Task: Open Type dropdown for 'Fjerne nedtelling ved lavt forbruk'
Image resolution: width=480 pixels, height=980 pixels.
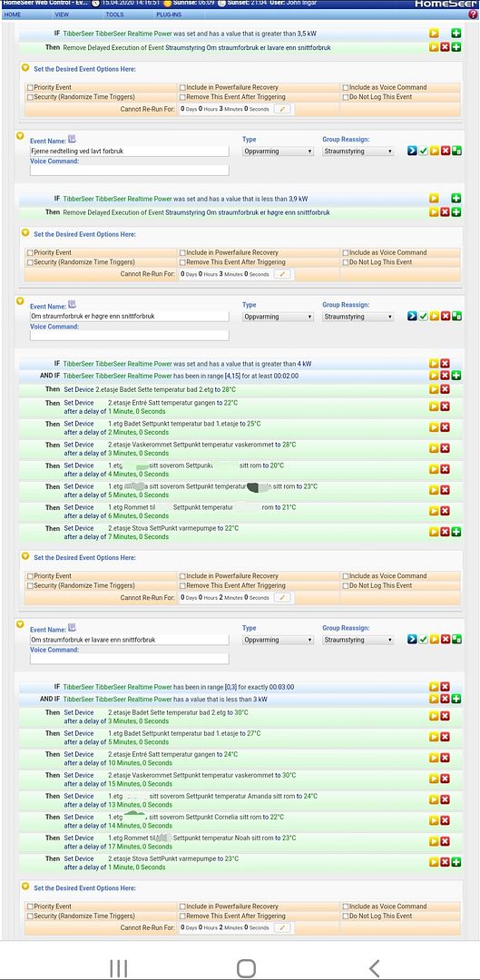Action: coord(279,152)
